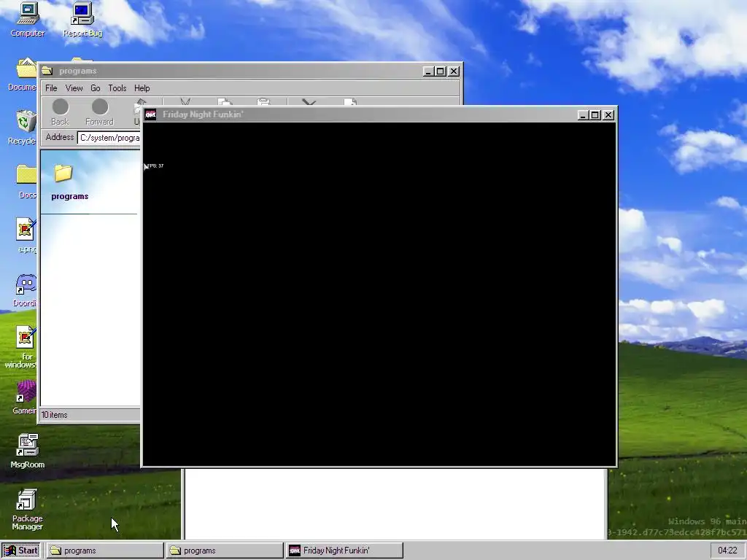Select the Recycle bin desktop icon
Viewport: 747px width, 560px height.
[23, 127]
